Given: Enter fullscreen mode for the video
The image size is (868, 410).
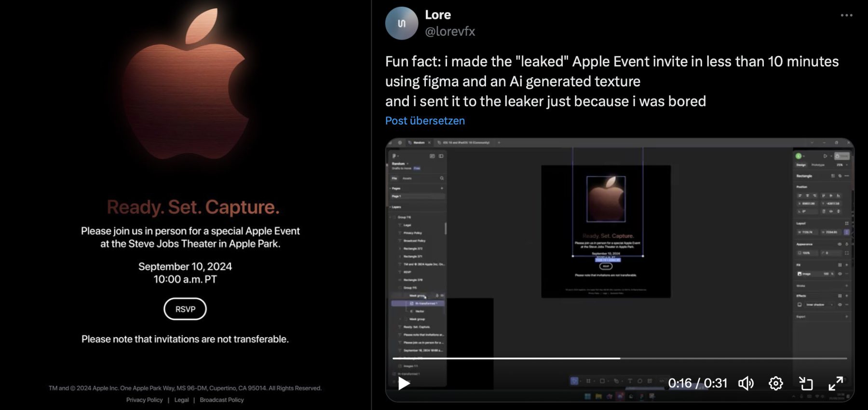Looking at the screenshot, I should click(x=836, y=383).
